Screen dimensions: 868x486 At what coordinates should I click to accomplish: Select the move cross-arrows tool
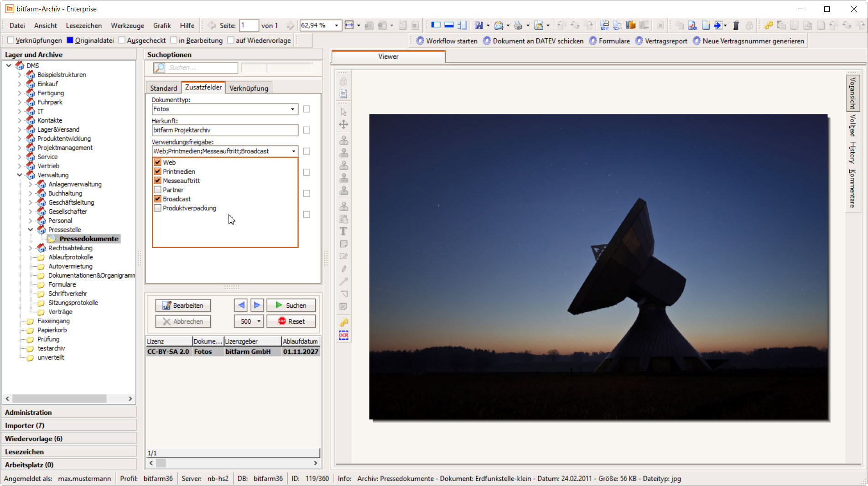(343, 124)
